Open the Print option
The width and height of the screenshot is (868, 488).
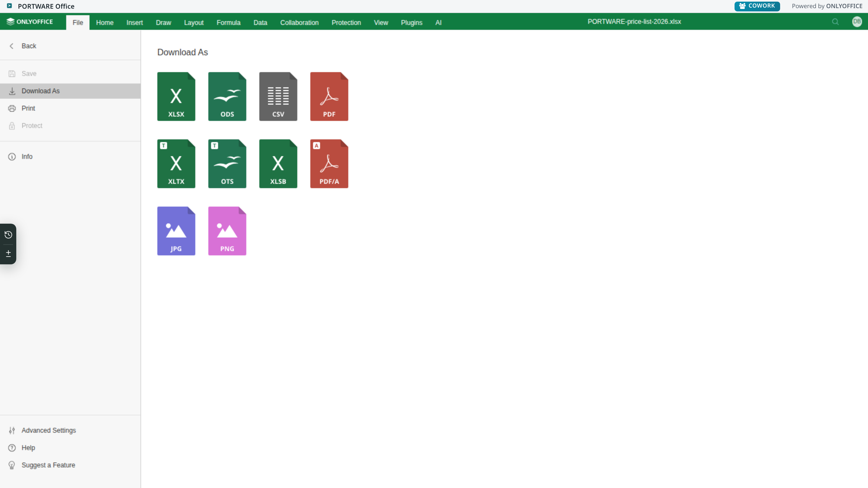71,108
